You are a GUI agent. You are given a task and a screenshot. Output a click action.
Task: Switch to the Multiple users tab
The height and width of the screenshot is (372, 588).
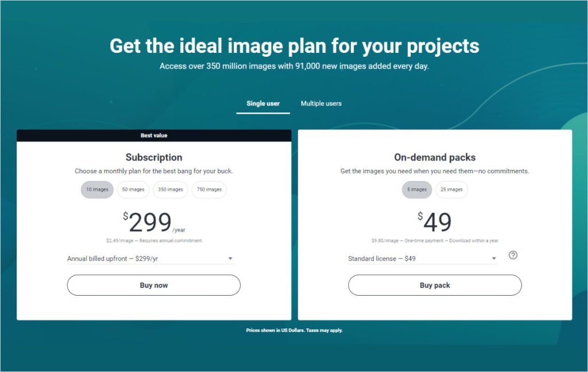[x=321, y=104]
